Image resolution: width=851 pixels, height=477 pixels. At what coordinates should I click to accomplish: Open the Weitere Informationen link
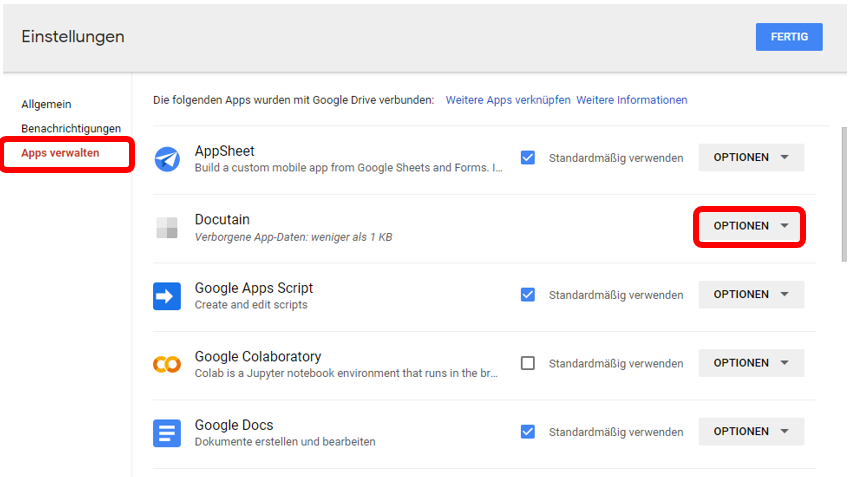pyautogui.click(x=632, y=100)
